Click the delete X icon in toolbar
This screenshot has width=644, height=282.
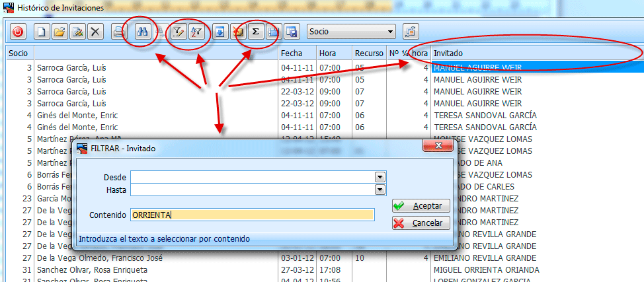click(x=95, y=31)
